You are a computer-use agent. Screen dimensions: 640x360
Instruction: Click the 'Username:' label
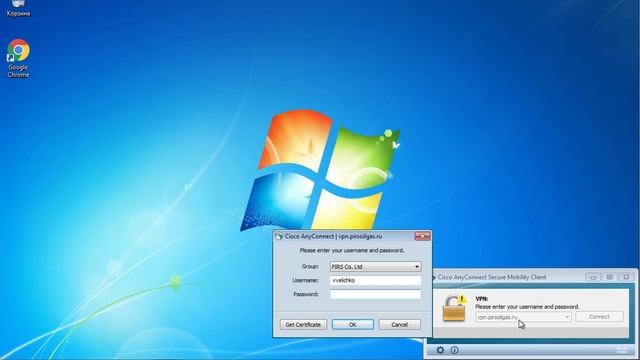[306, 280]
